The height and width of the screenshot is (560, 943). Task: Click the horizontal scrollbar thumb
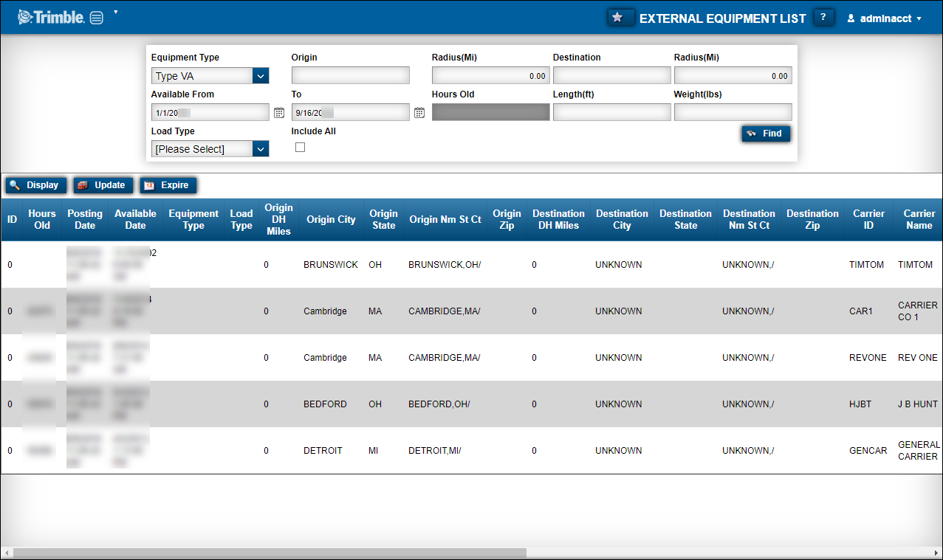[270, 553]
